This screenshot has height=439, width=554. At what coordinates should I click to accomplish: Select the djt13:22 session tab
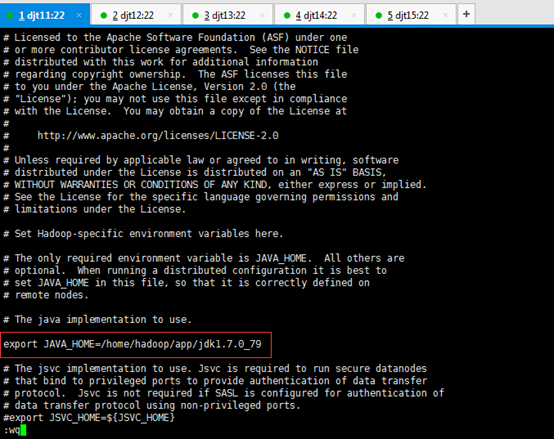(228, 15)
